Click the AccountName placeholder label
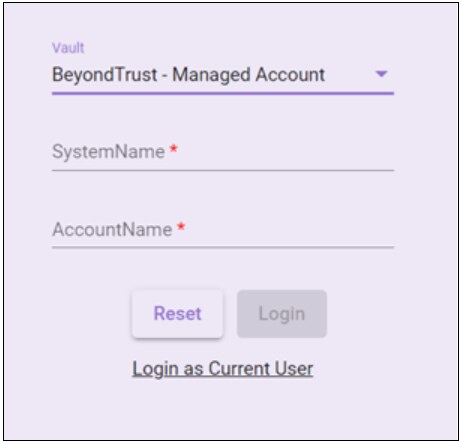 click(x=112, y=230)
